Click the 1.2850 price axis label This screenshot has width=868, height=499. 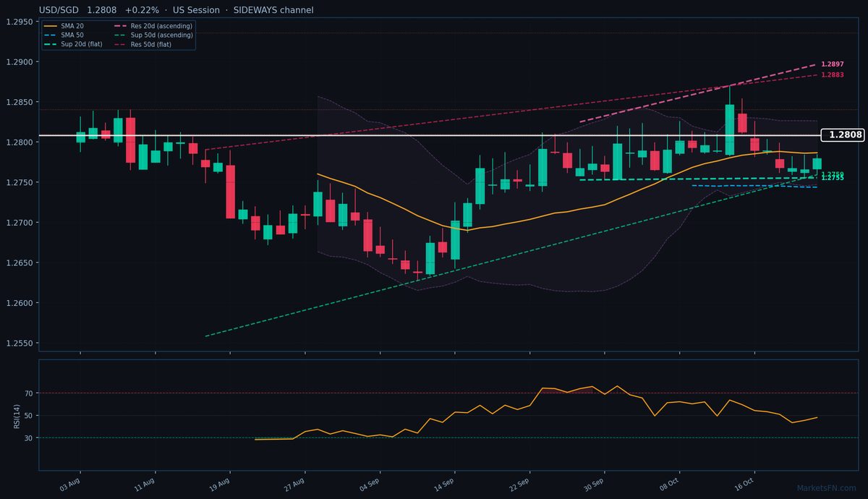coord(20,102)
